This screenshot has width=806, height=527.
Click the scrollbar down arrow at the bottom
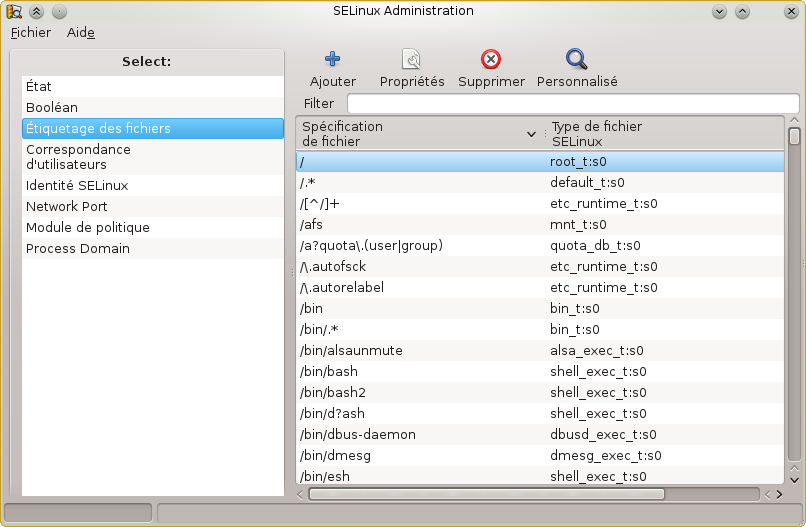794,480
